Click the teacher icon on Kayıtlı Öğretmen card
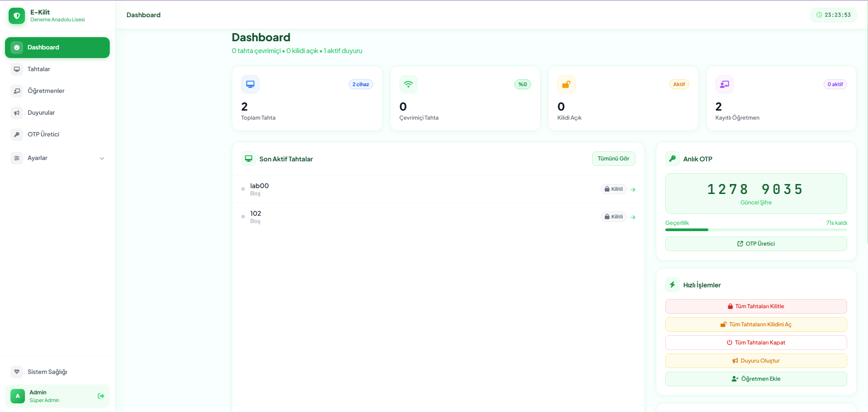The height and width of the screenshot is (412, 868). 724,84
